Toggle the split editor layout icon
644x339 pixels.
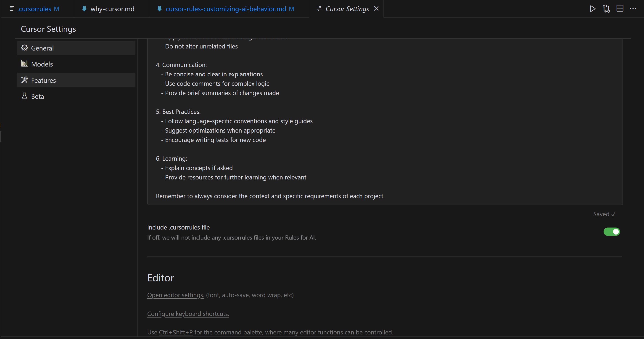[x=620, y=8]
